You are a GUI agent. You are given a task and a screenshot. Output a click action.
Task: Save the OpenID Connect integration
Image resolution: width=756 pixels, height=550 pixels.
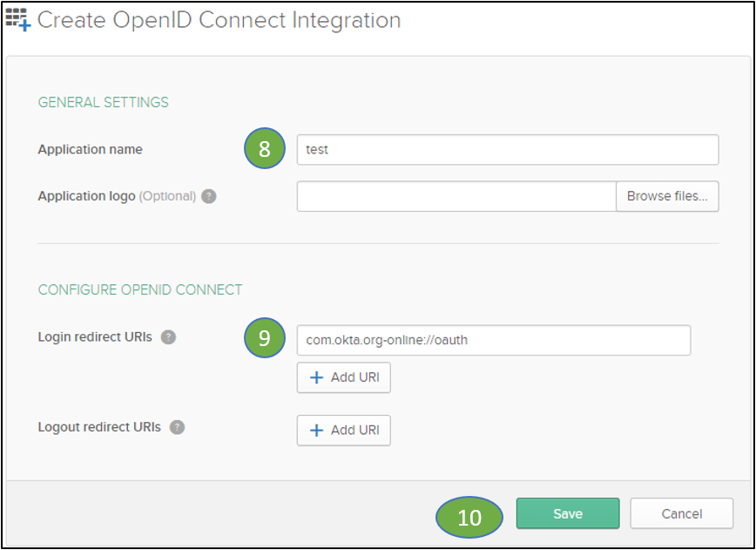coord(568,513)
